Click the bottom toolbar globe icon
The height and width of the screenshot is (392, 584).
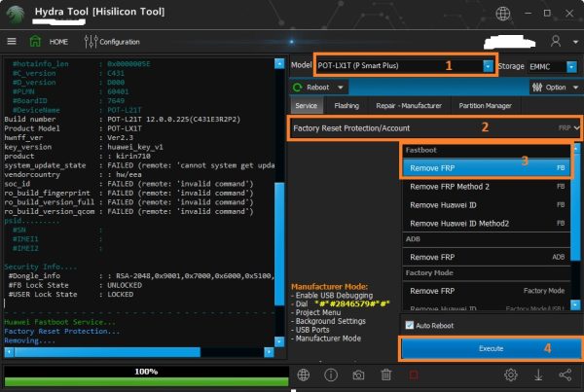click(x=303, y=374)
